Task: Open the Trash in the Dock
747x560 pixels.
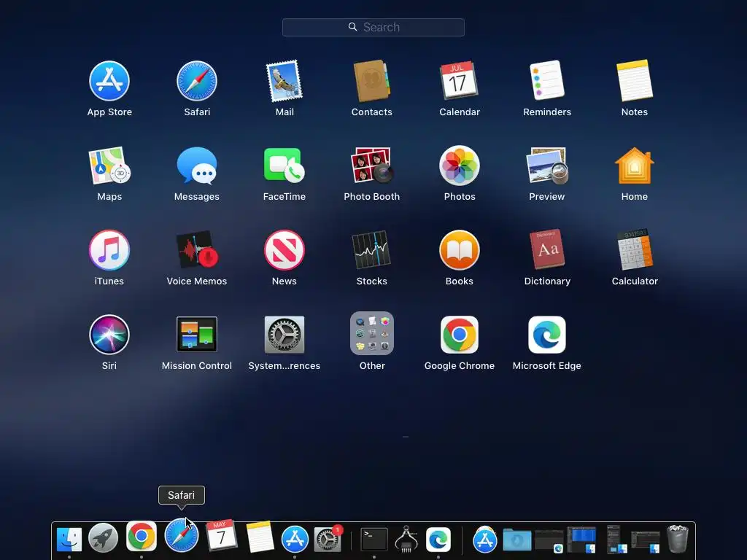Action: (x=678, y=539)
